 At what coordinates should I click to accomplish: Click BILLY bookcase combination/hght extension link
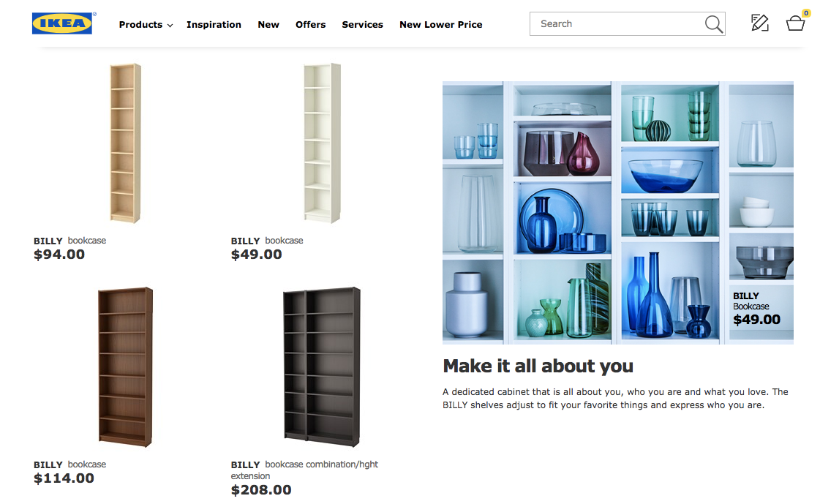pyautogui.click(x=304, y=470)
